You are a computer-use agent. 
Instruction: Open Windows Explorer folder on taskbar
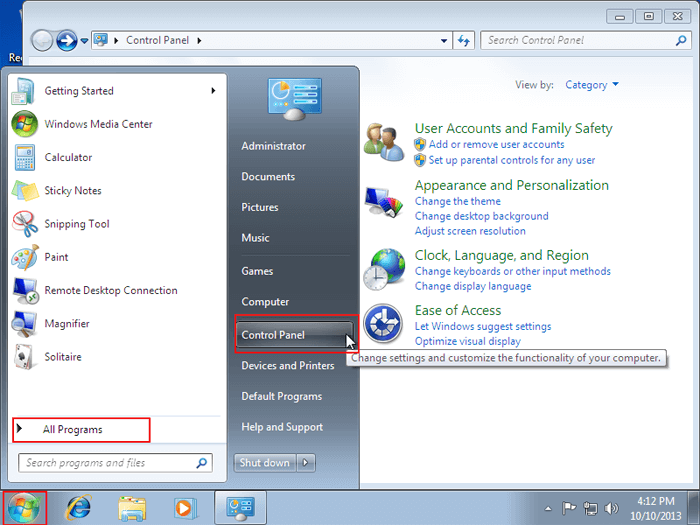tap(132, 509)
